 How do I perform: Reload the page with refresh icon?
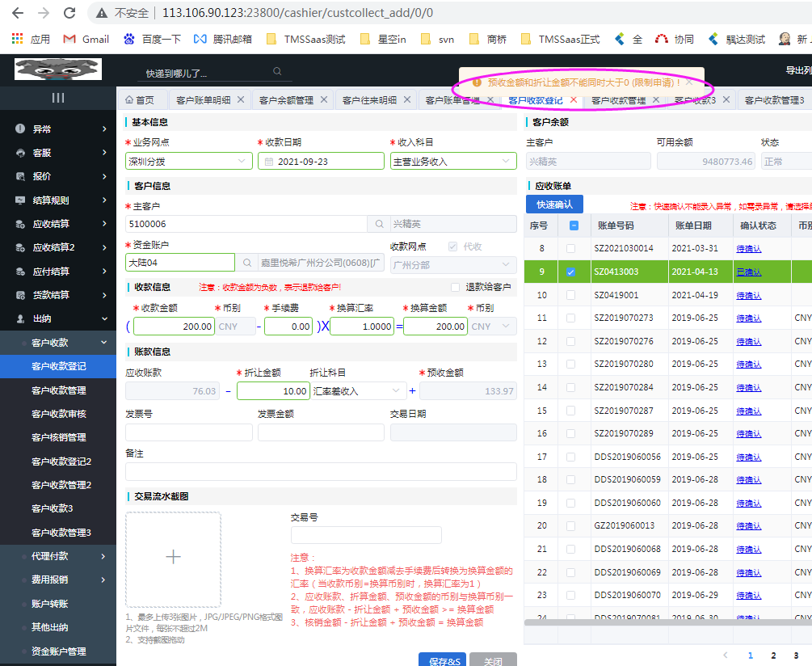coord(69,13)
